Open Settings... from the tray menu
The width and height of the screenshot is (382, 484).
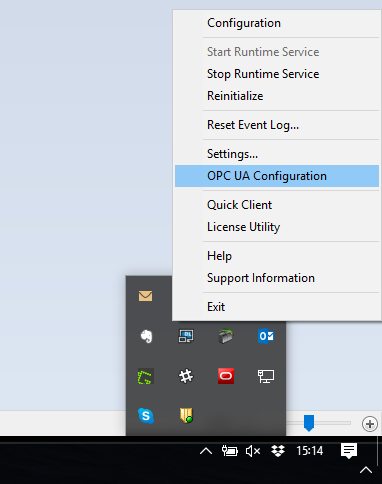(x=277, y=154)
